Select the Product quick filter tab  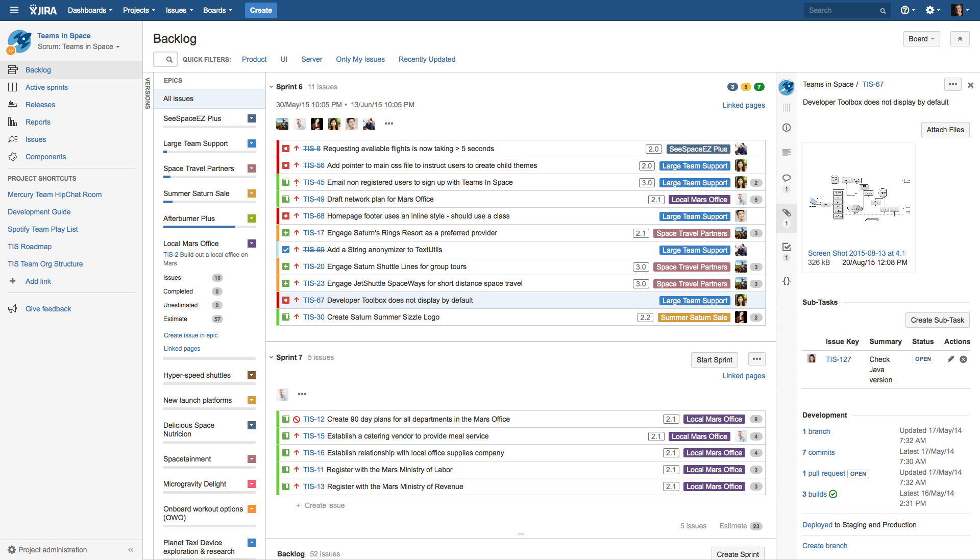tap(254, 59)
